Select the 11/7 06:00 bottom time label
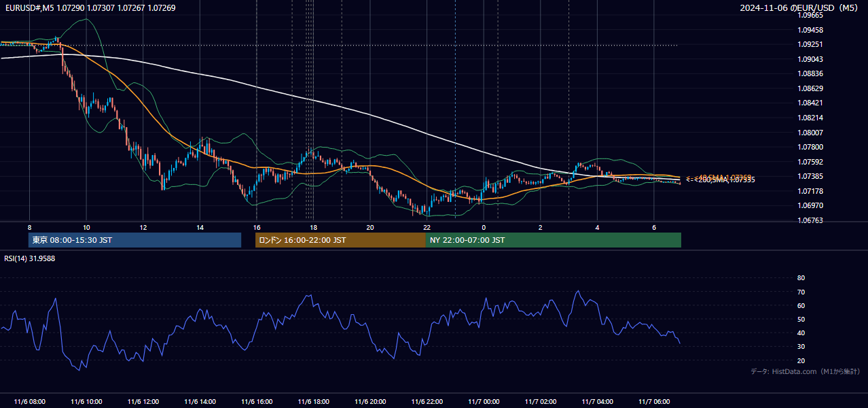Image resolution: width=868 pixels, height=408 pixels. pyautogui.click(x=653, y=402)
